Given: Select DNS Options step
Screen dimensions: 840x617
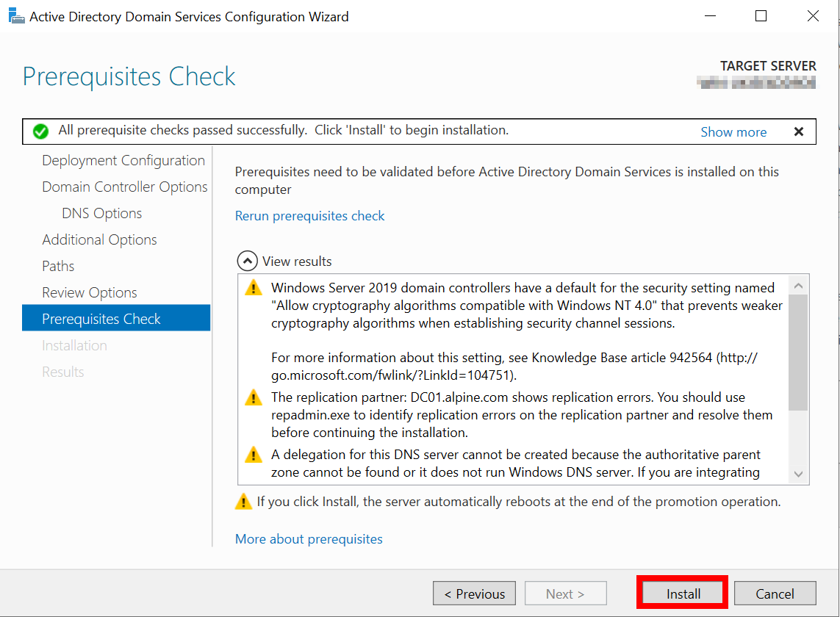Looking at the screenshot, I should point(102,213).
